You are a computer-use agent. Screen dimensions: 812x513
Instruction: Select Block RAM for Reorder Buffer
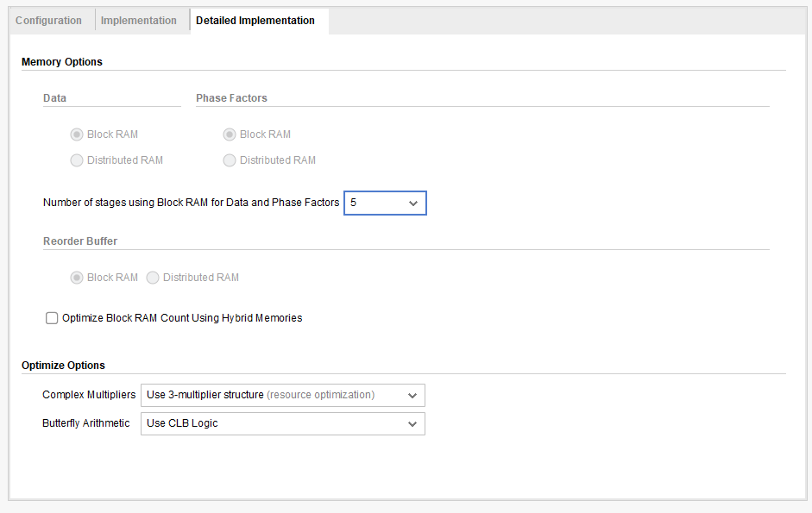[77, 278]
